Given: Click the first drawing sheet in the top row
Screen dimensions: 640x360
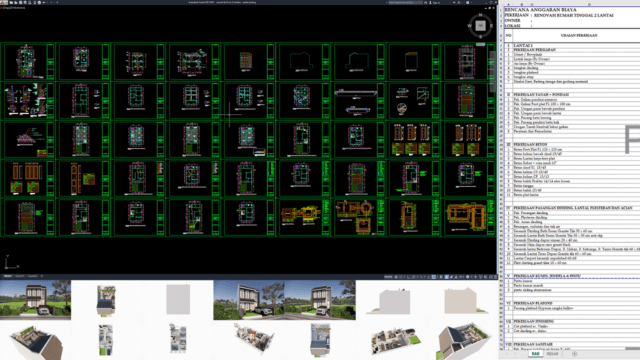Looking at the screenshot, I should tap(29, 62).
